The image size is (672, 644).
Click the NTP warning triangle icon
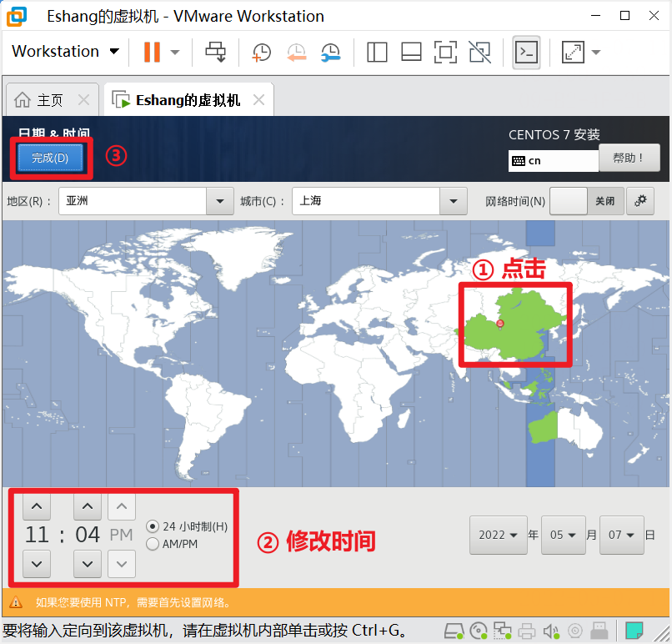point(16,602)
